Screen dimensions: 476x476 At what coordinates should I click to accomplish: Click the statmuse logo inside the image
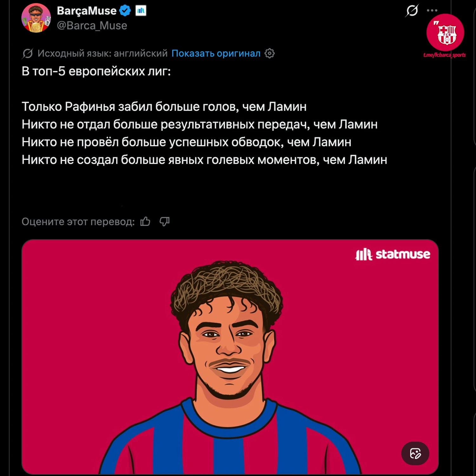393,254
